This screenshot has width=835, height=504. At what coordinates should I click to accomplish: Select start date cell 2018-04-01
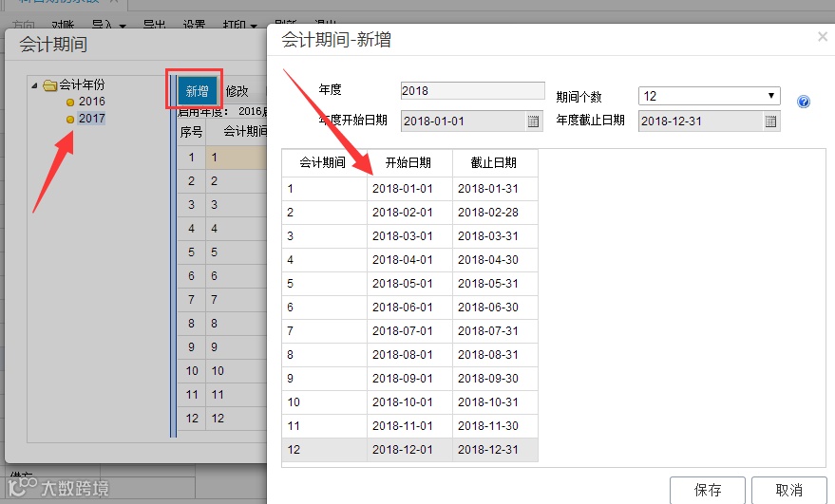409,260
